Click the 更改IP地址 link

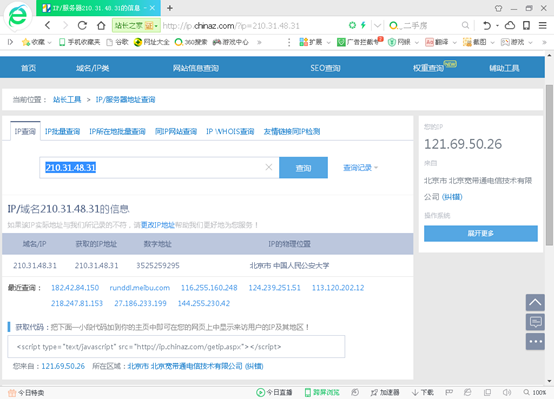click(158, 225)
